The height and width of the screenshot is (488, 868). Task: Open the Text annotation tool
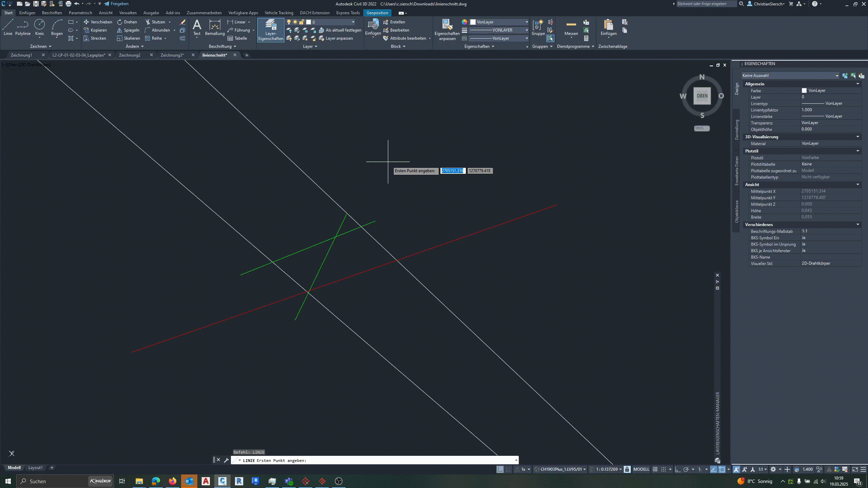tap(197, 27)
